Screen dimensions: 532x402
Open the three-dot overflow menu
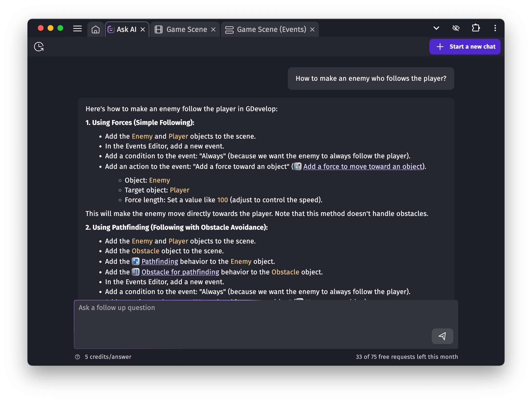(x=495, y=28)
